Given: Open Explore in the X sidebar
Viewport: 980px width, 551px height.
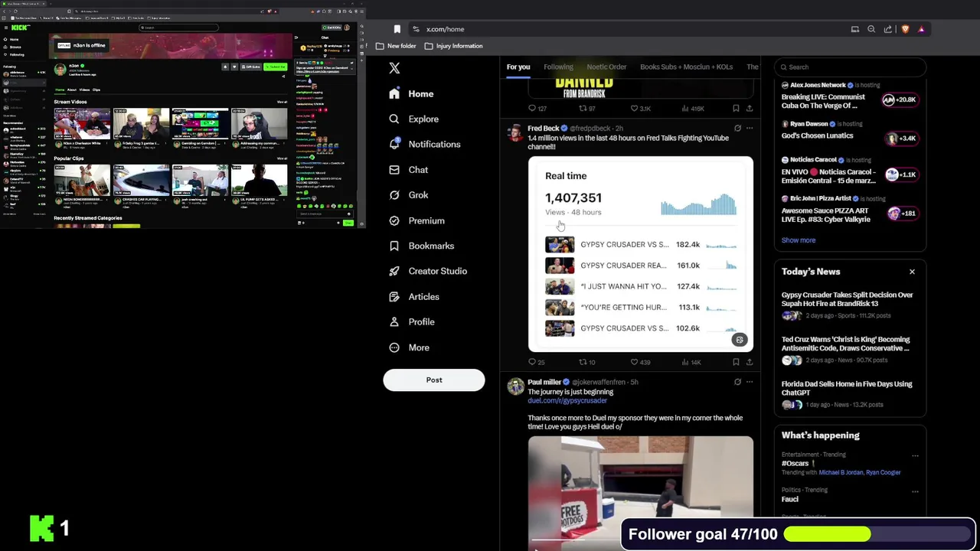Looking at the screenshot, I should (x=413, y=119).
